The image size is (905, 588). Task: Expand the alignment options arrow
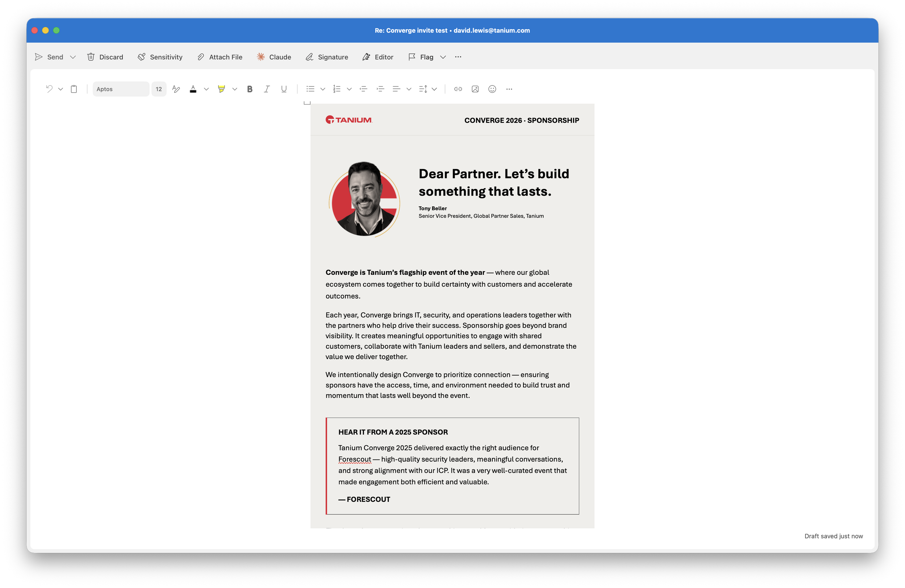tap(409, 89)
